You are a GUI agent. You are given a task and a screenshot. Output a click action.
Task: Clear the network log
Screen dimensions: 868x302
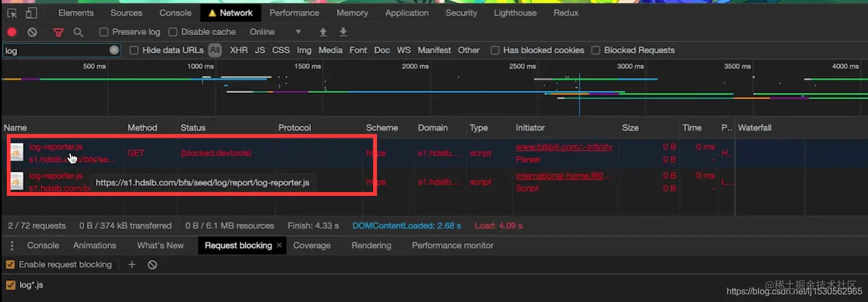(x=32, y=32)
